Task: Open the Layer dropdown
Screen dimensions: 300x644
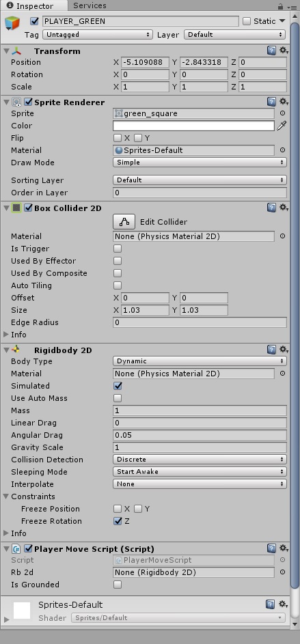Action: 234,35
